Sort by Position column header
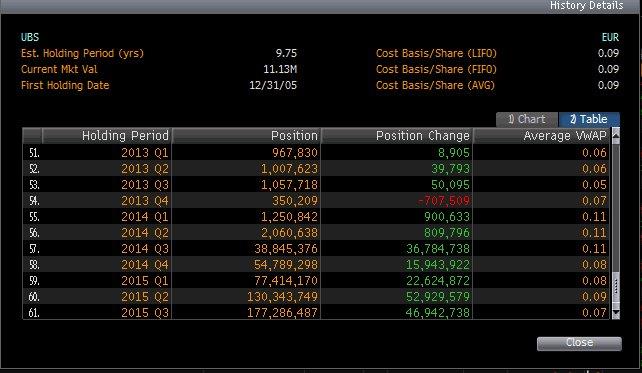Viewport: 642px width, 373px height. pyautogui.click(x=246, y=136)
